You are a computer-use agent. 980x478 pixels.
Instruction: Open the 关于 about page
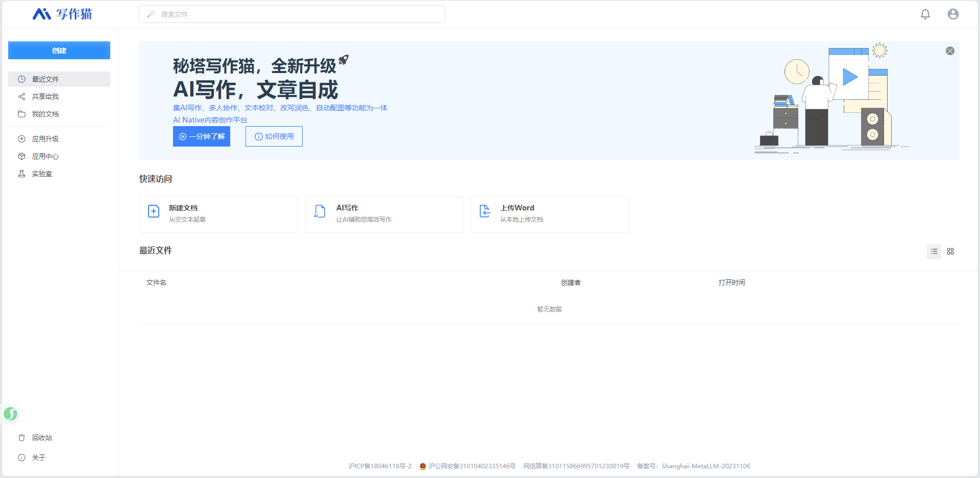pos(38,458)
